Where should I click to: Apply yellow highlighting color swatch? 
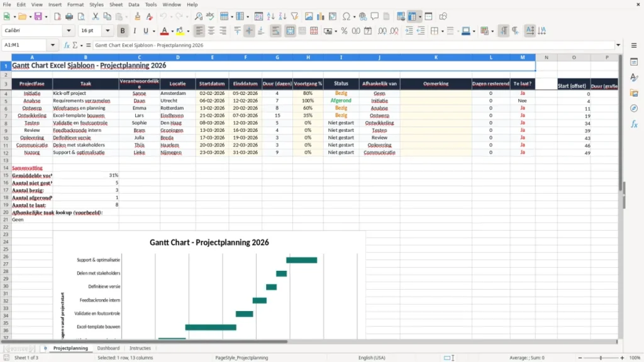click(x=180, y=31)
